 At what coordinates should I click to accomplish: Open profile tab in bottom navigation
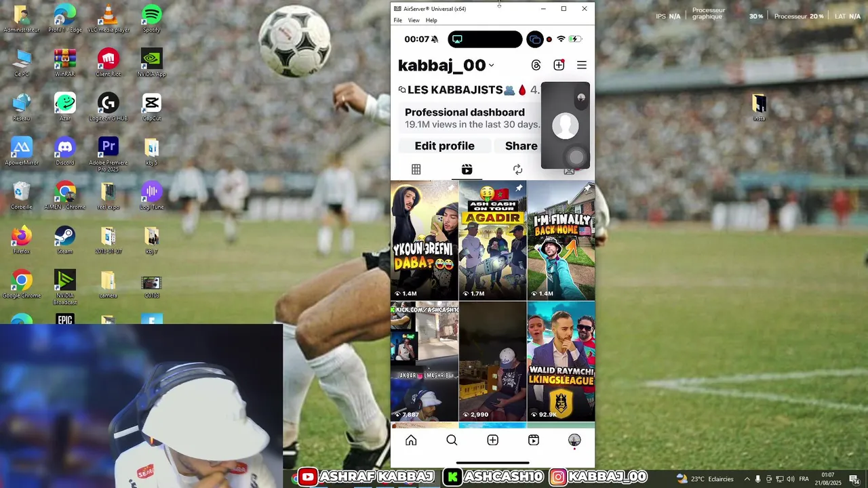click(x=574, y=441)
